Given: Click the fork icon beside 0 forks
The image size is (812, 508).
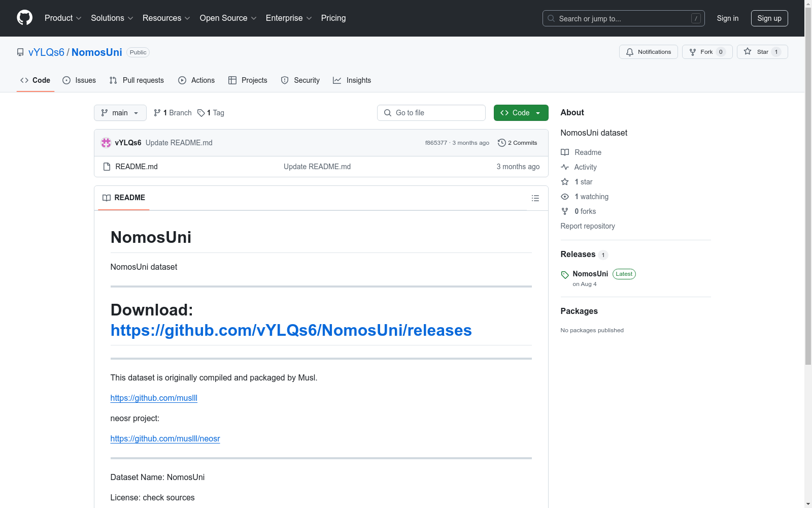Looking at the screenshot, I should point(565,211).
